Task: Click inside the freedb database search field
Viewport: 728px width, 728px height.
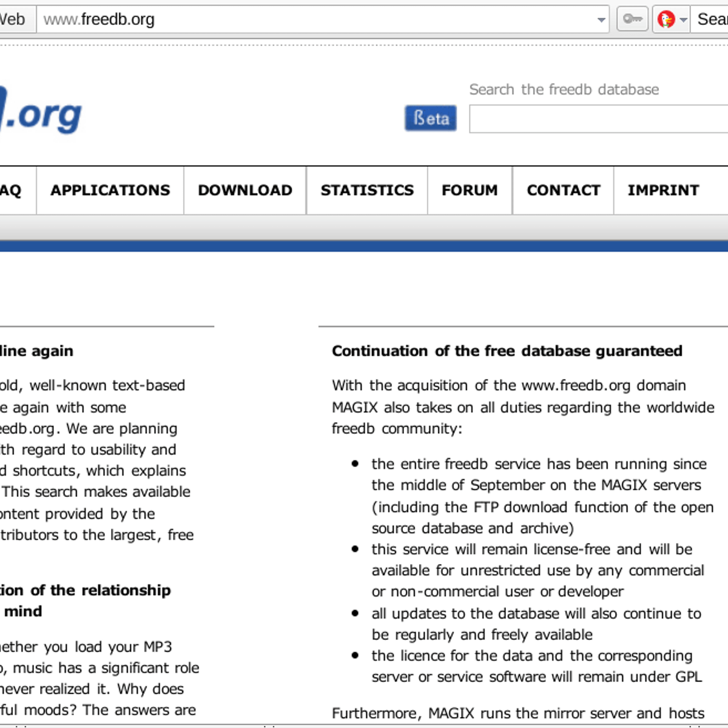Action: [598, 119]
